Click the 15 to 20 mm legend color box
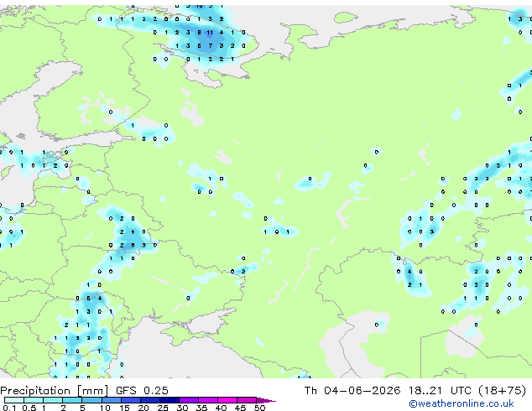 pyautogui.click(x=130, y=400)
